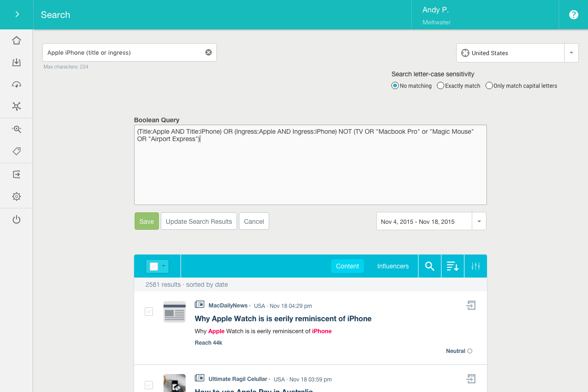Open the tag icon in the sidebar
The width and height of the screenshot is (588, 392).
pos(17,151)
